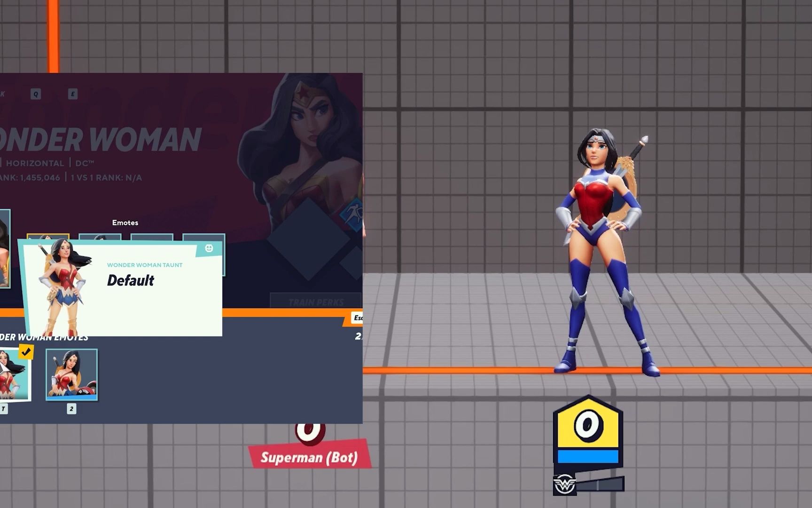Click the blue fighter move icon beside the perk diamond
Image resolution: width=812 pixels, height=508 pixels.
(x=352, y=214)
